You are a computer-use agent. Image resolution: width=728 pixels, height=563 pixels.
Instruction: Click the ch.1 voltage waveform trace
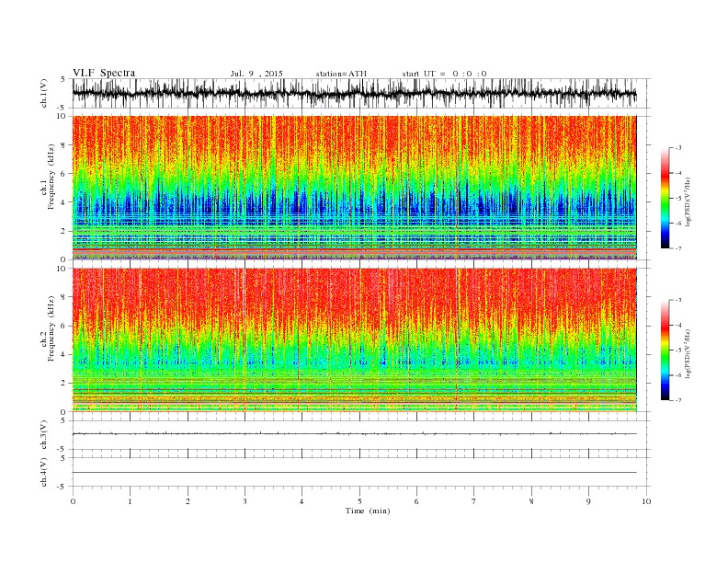pos(354,93)
